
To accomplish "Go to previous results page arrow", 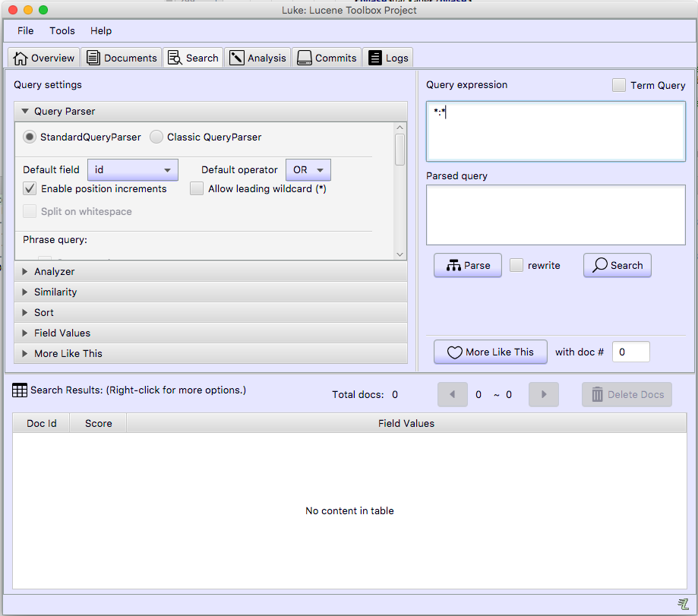I will coord(452,394).
